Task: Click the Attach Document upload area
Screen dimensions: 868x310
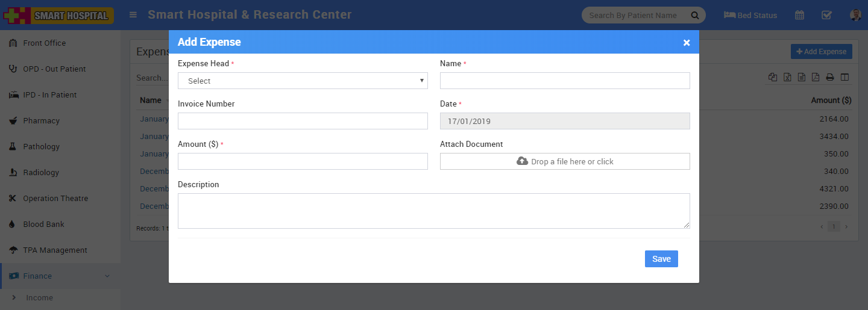Action: 565,161
